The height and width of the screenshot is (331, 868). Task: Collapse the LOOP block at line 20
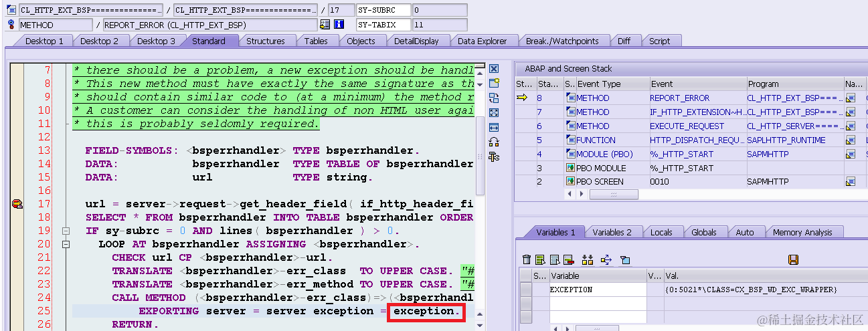click(66, 244)
